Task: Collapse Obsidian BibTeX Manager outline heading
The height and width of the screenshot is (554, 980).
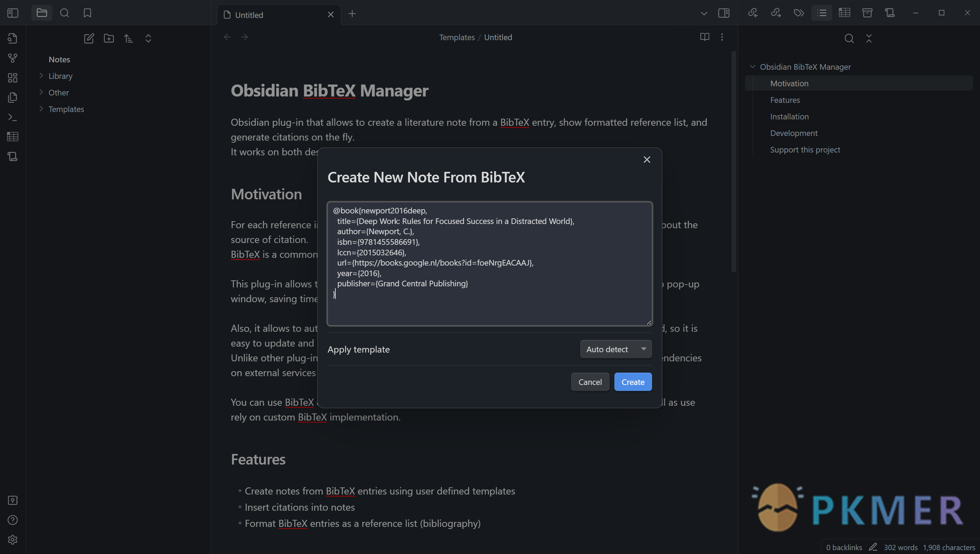Action: coord(752,67)
